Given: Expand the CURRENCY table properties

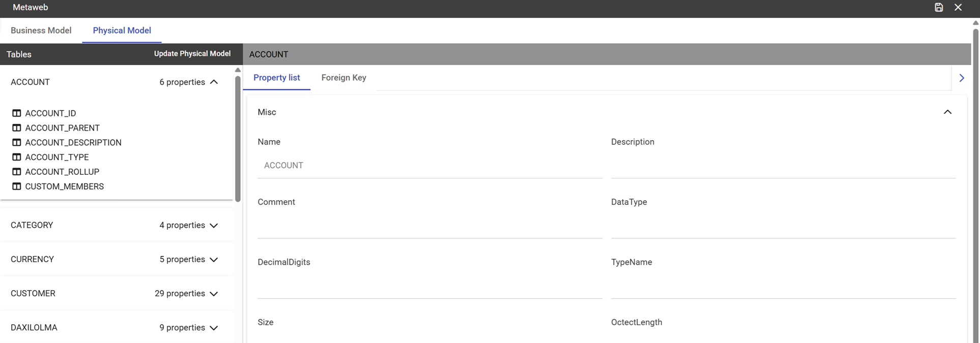Looking at the screenshot, I should 214,259.
